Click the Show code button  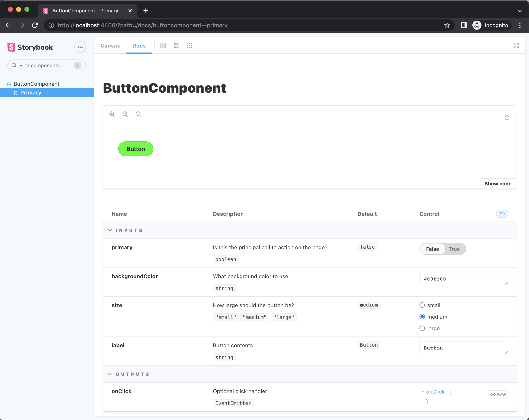coord(498,183)
